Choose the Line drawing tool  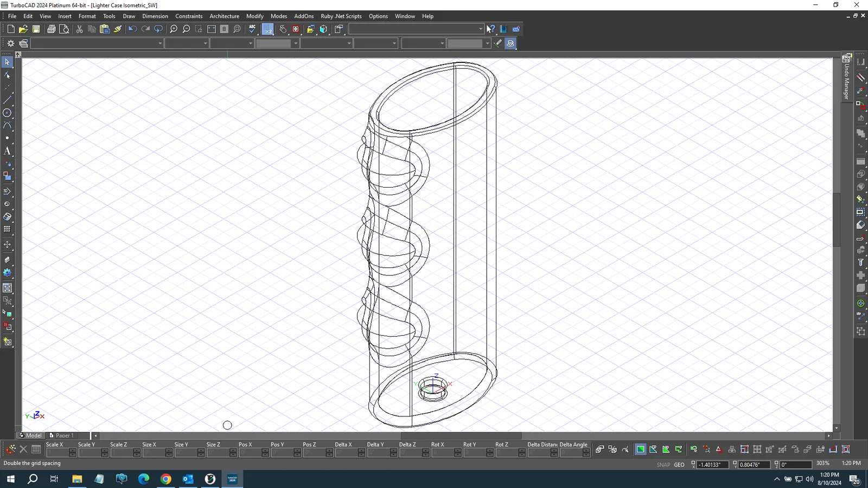(x=7, y=100)
